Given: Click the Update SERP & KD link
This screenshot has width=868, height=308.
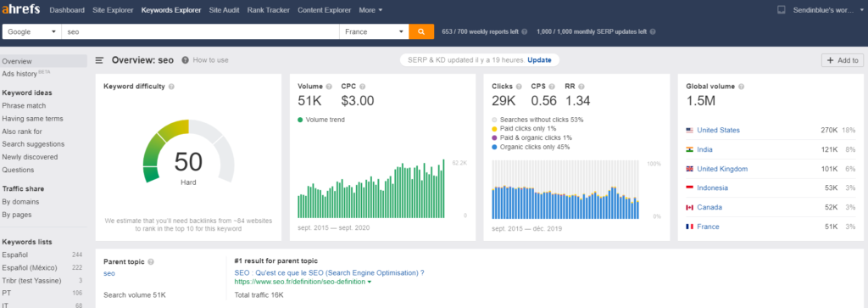Looking at the screenshot, I should pos(539,60).
